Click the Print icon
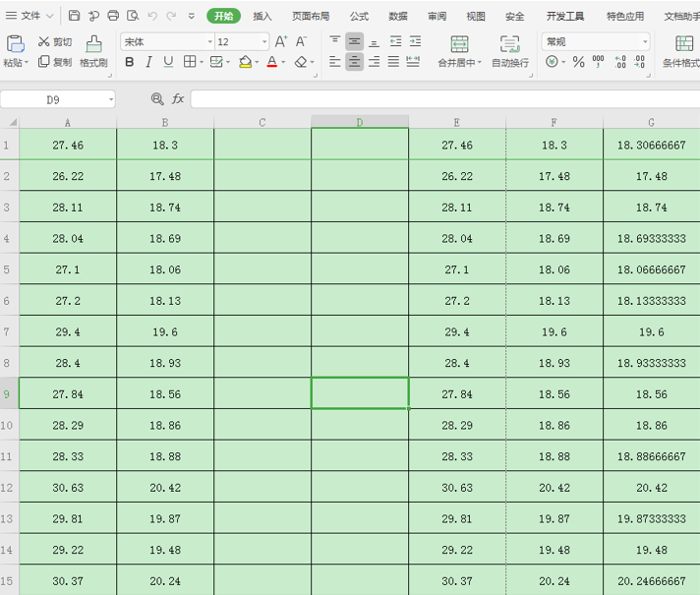The width and height of the screenshot is (700, 595). pos(113,16)
